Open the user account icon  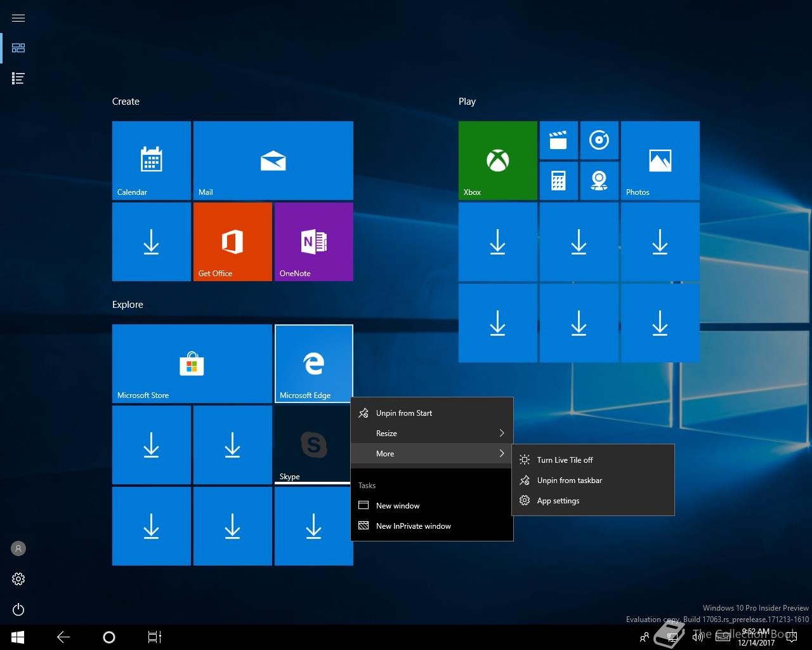18,548
